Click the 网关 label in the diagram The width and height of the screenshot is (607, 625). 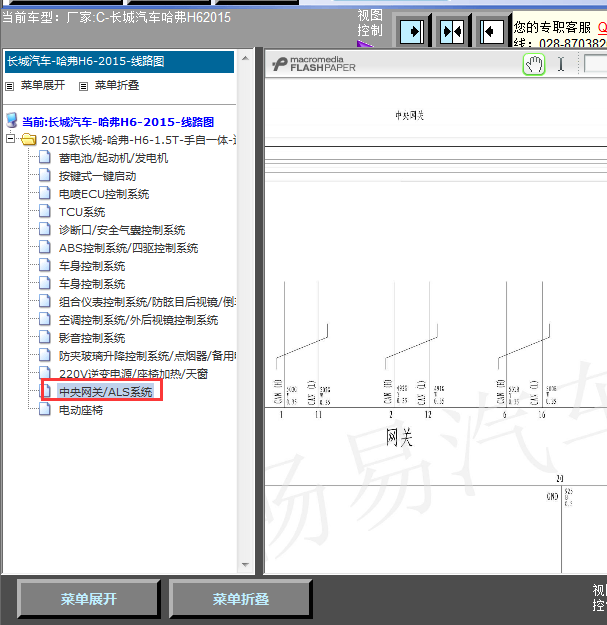click(399, 437)
